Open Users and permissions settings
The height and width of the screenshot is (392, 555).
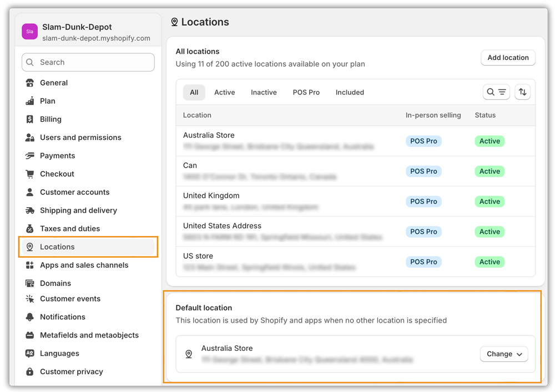pos(80,138)
